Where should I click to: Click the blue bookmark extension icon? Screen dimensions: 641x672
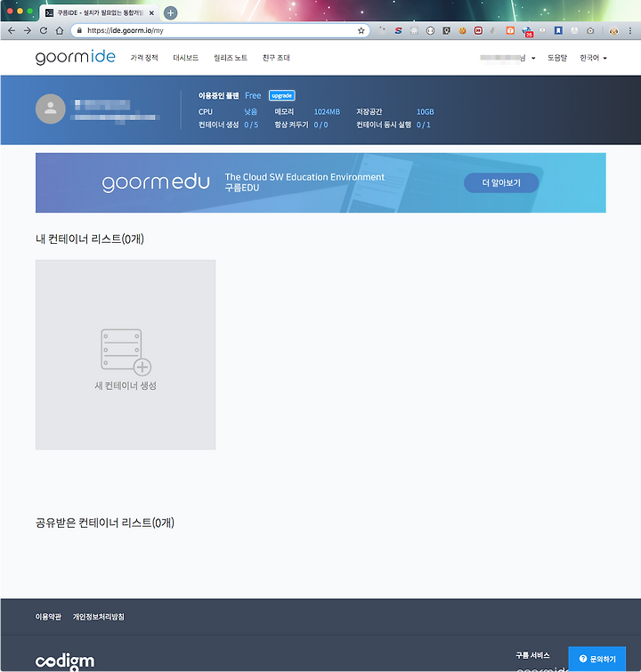coord(558,30)
